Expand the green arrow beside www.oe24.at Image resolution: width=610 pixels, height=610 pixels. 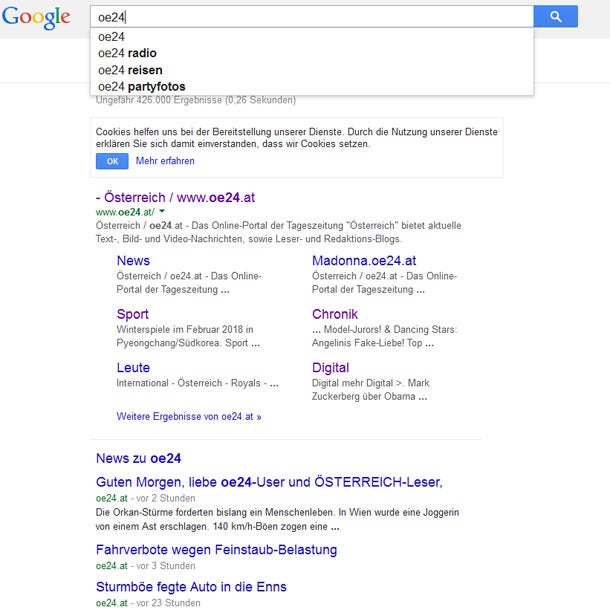click(162, 211)
